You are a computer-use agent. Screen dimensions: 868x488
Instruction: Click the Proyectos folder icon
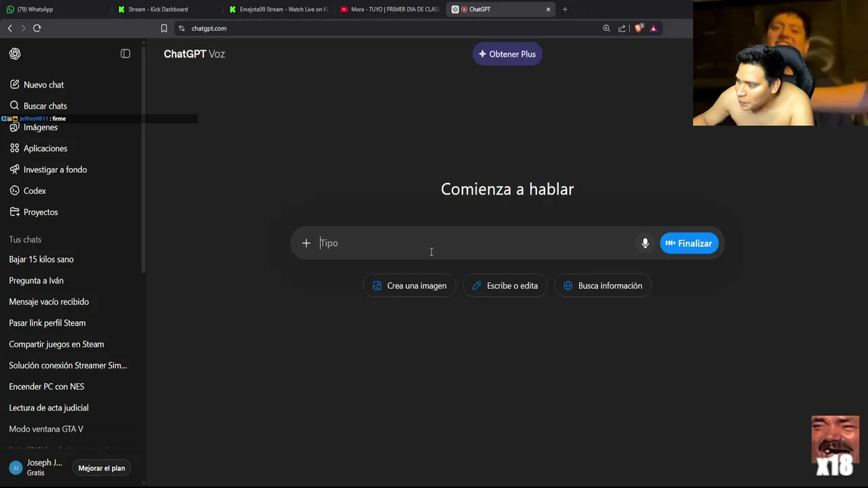point(14,212)
